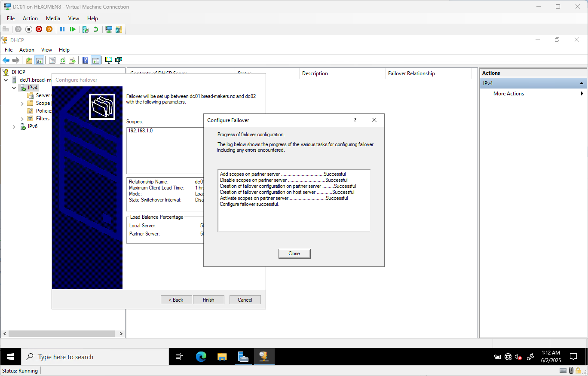588x376 pixels.
Task: Toggle the console tree visibility icon
Action: pyautogui.click(x=40, y=60)
